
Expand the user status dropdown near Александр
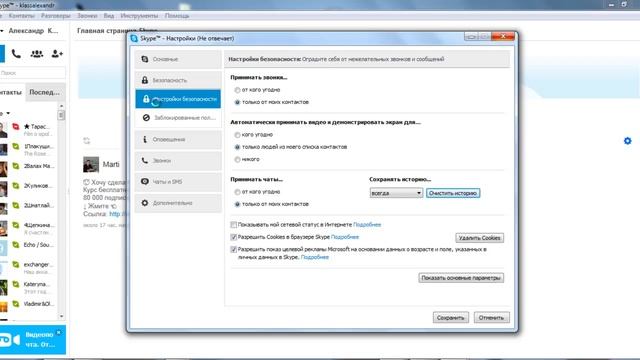[x=2, y=31]
